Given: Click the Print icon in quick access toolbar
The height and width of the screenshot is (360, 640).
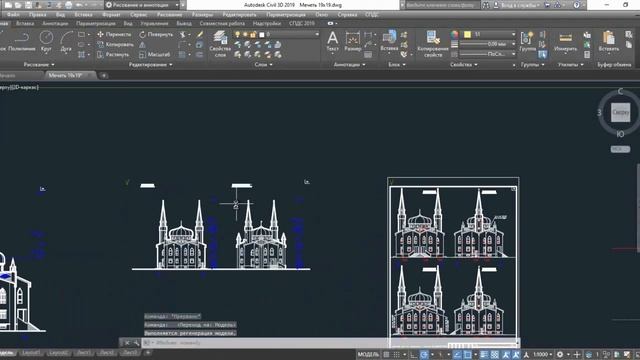Looking at the screenshot, I should point(69,5).
